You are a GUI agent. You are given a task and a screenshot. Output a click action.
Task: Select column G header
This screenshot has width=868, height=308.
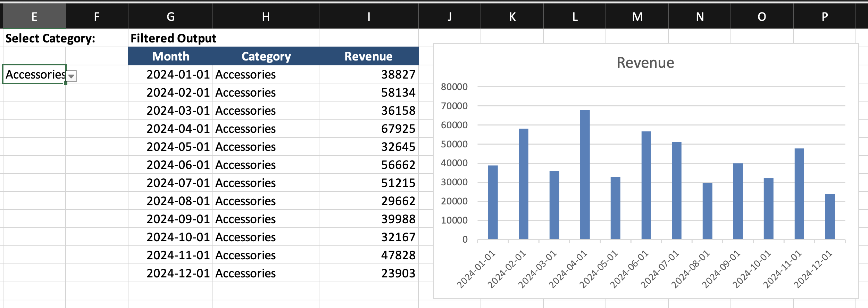click(170, 17)
